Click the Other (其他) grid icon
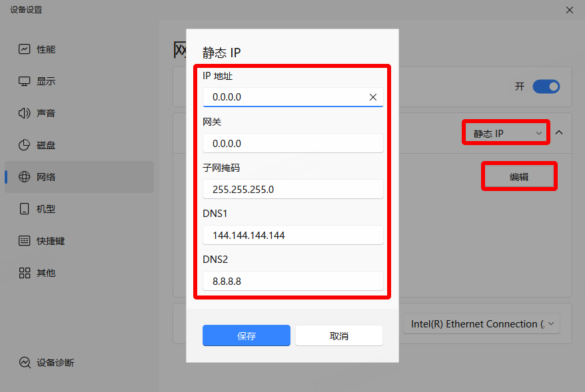 [25, 273]
